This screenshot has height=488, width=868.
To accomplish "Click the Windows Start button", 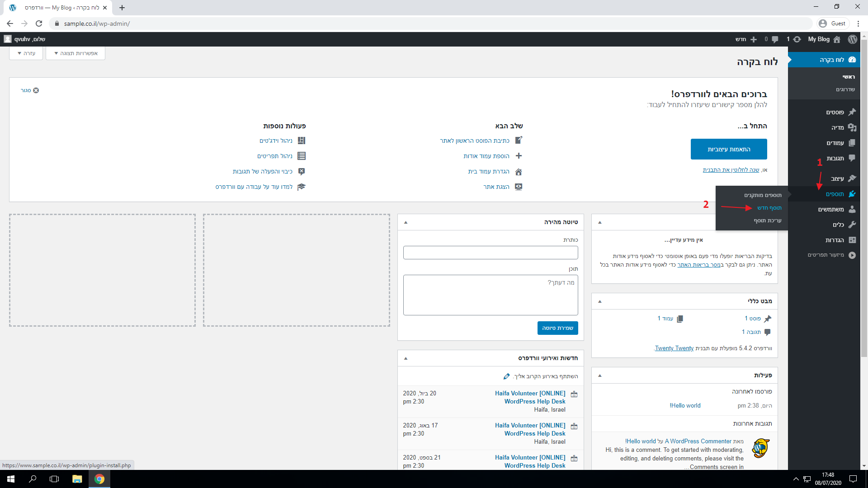I will (11, 479).
